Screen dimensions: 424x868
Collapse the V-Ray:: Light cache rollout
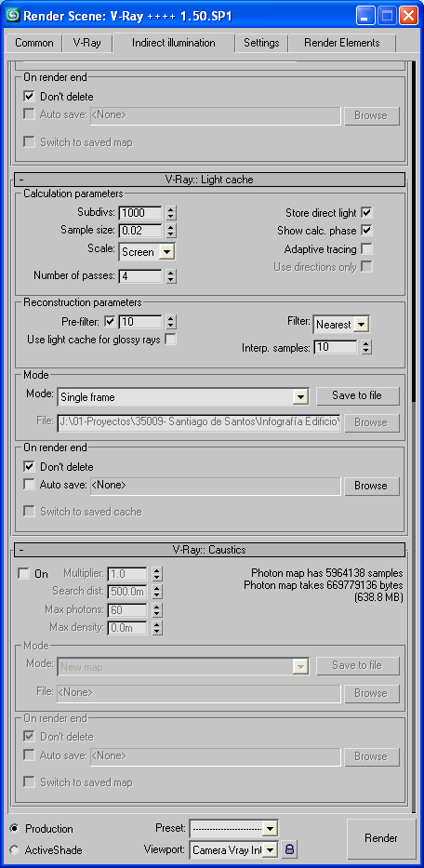pos(208,180)
